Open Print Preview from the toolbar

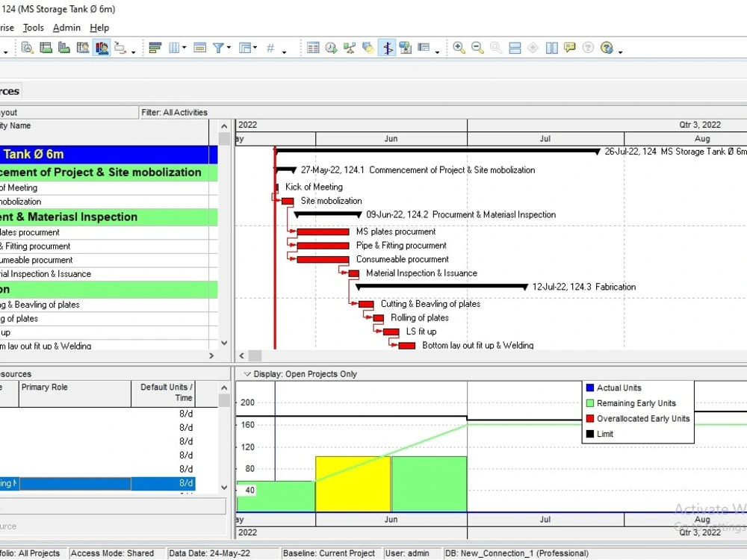click(x=27, y=48)
